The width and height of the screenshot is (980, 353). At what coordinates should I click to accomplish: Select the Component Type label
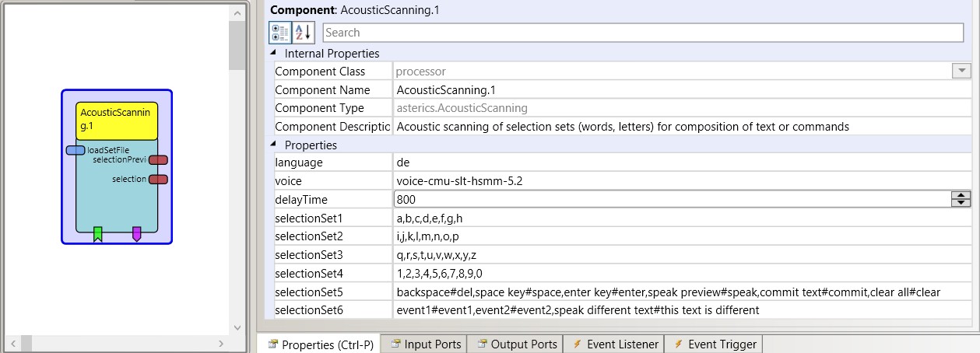point(319,109)
